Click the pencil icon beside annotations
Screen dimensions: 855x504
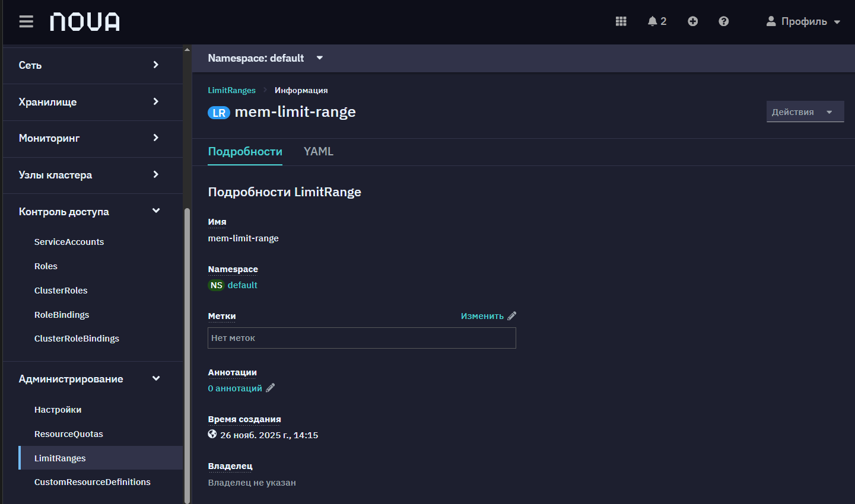pos(271,388)
